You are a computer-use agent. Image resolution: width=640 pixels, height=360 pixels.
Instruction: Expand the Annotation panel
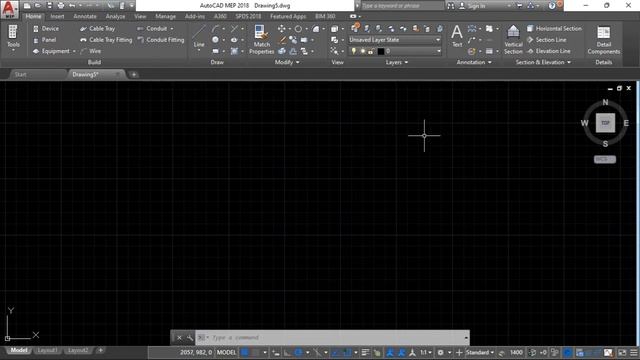pyautogui.click(x=474, y=62)
